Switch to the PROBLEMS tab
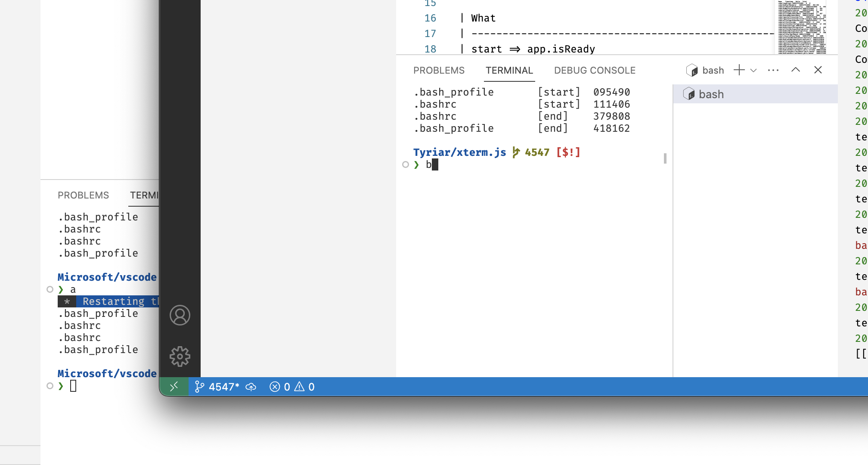This screenshot has width=868, height=465. (x=439, y=70)
